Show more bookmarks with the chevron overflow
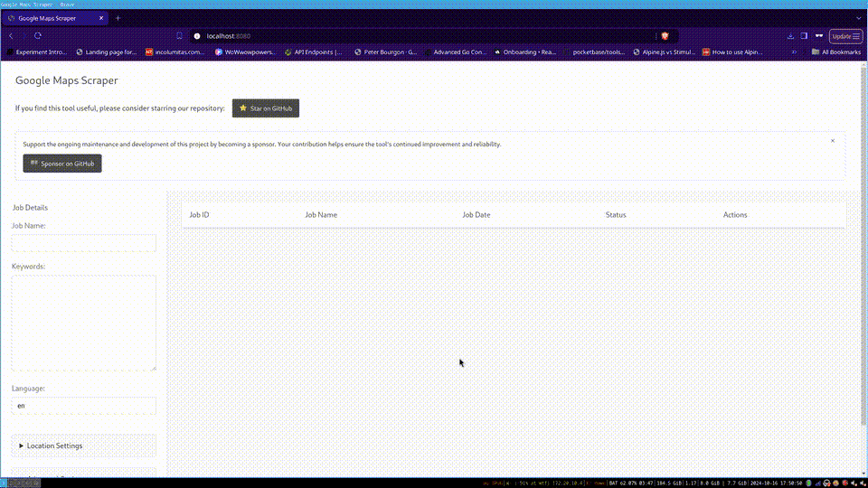Screen dimensions: 868x488 [x=795, y=52]
